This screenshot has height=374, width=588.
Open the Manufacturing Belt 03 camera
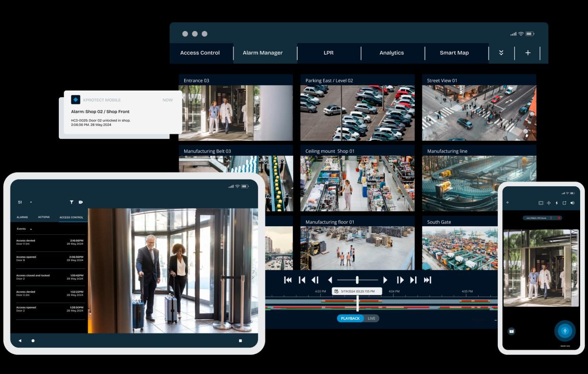click(x=236, y=159)
